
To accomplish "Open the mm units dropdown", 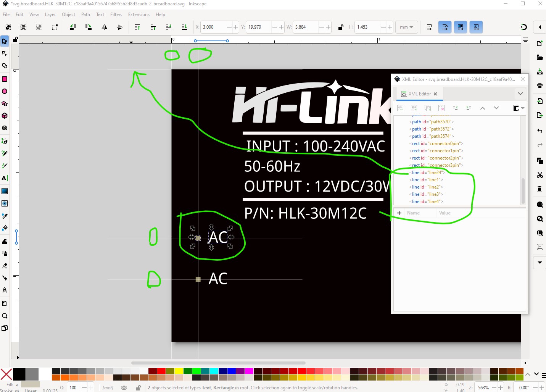I will 407,27.
